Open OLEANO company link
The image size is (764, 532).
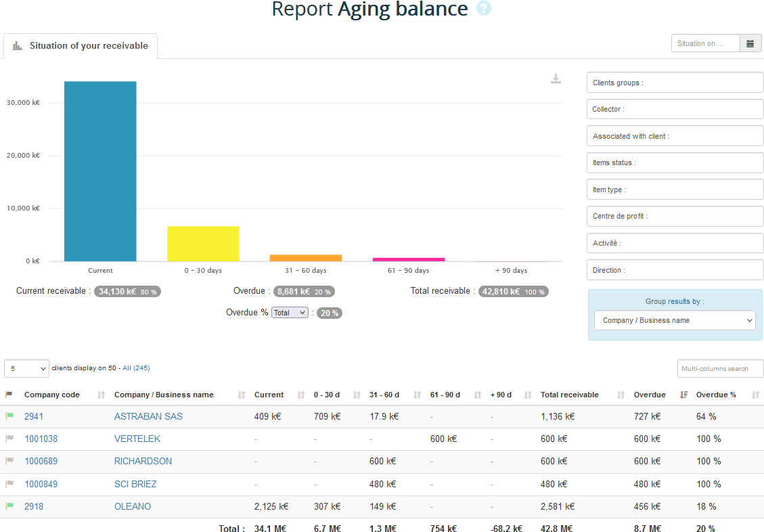132,507
